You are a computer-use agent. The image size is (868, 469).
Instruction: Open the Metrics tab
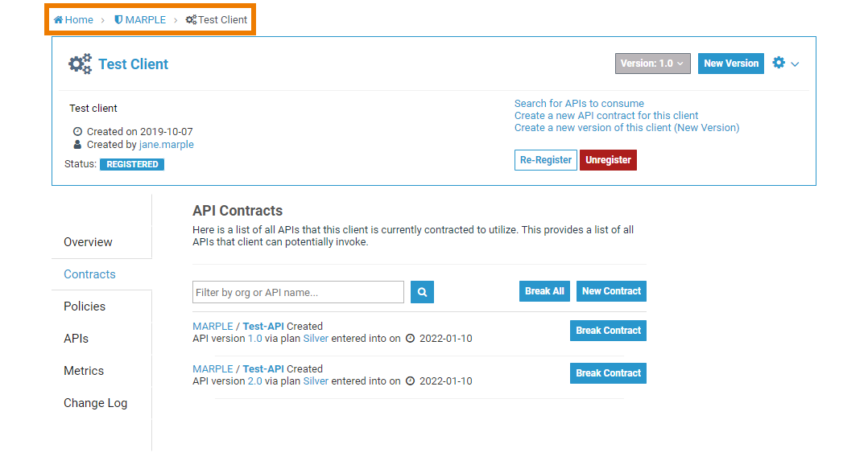tap(84, 371)
